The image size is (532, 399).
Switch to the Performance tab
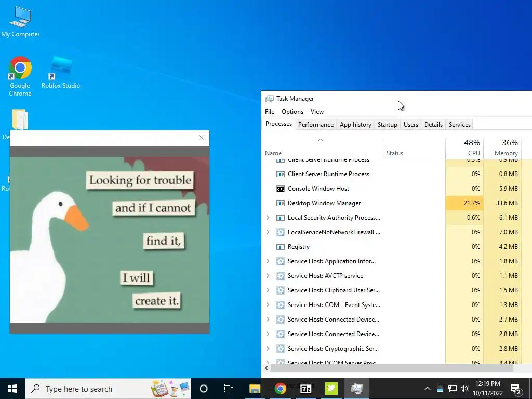(316, 125)
